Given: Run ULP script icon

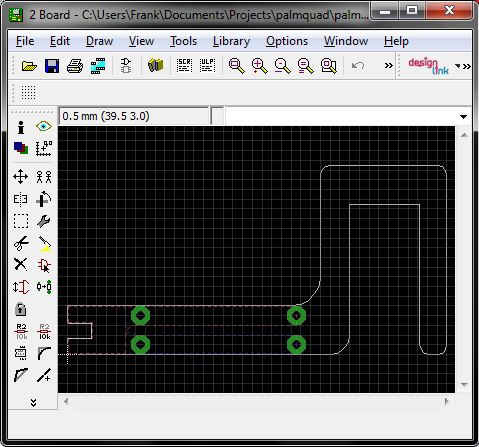Looking at the screenshot, I should pyautogui.click(x=207, y=66).
